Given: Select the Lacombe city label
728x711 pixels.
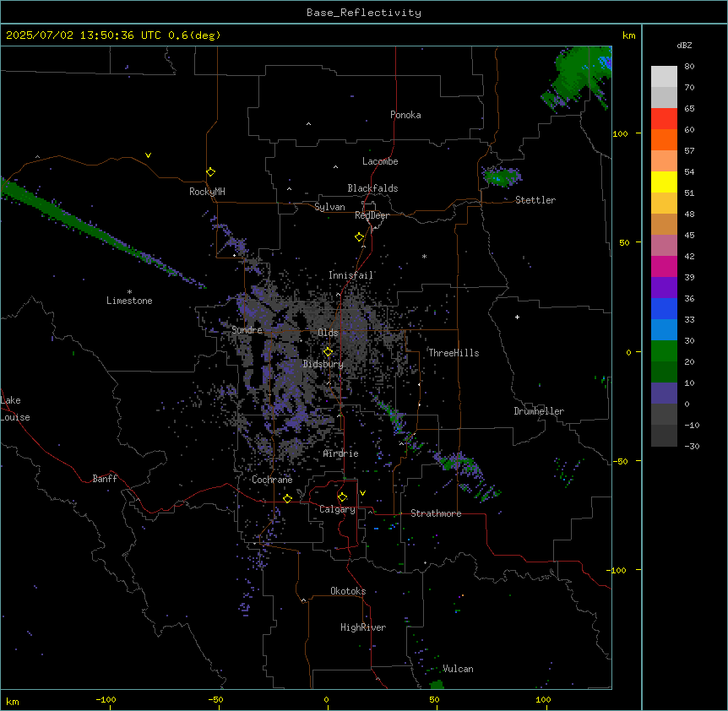Looking at the screenshot, I should point(380,161).
